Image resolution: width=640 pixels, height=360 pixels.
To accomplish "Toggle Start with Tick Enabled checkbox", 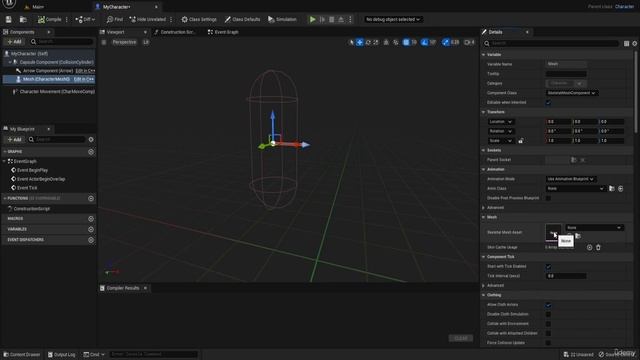I will (548, 267).
